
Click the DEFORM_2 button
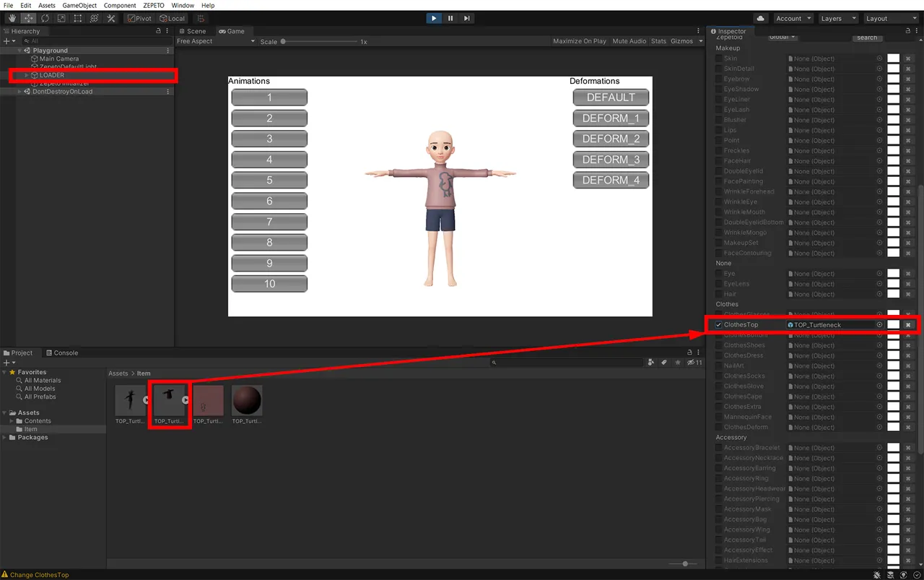pyautogui.click(x=611, y=138)
